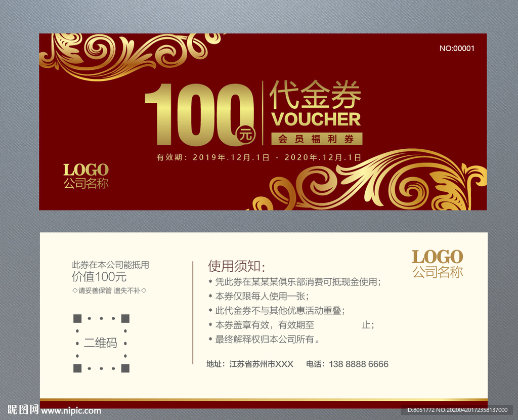Click the gold LOGO on red voucher
The image size is (518, 420).
click(x=86, y=170)
